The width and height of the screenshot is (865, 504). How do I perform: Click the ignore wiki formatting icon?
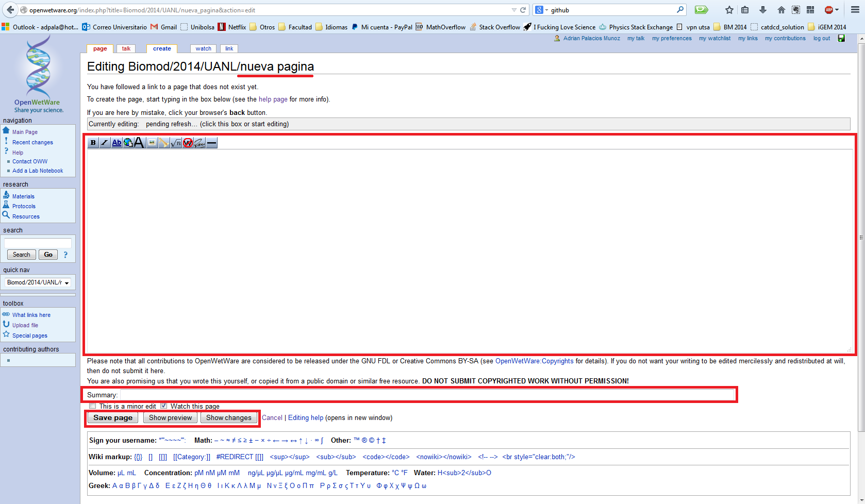tap(188, 143)
